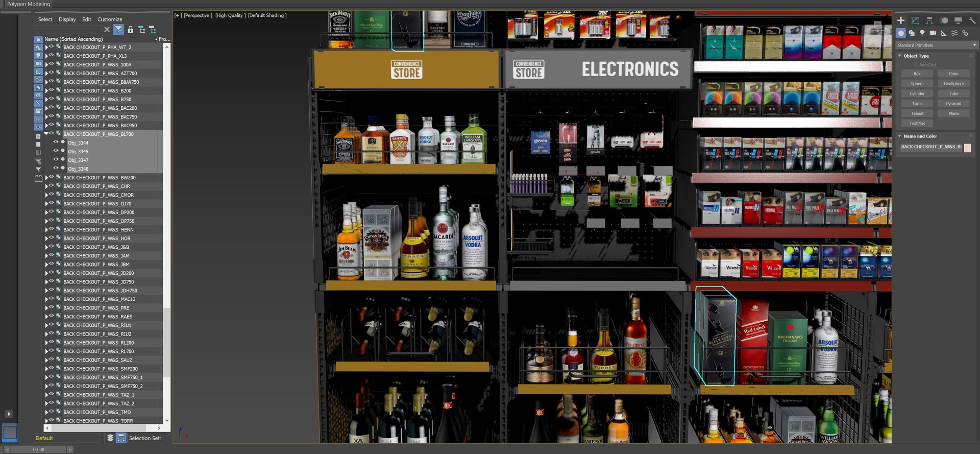This screenshot has height=454, width=980.
Task: Click the GeoSphere button
Action: point(953,83)
